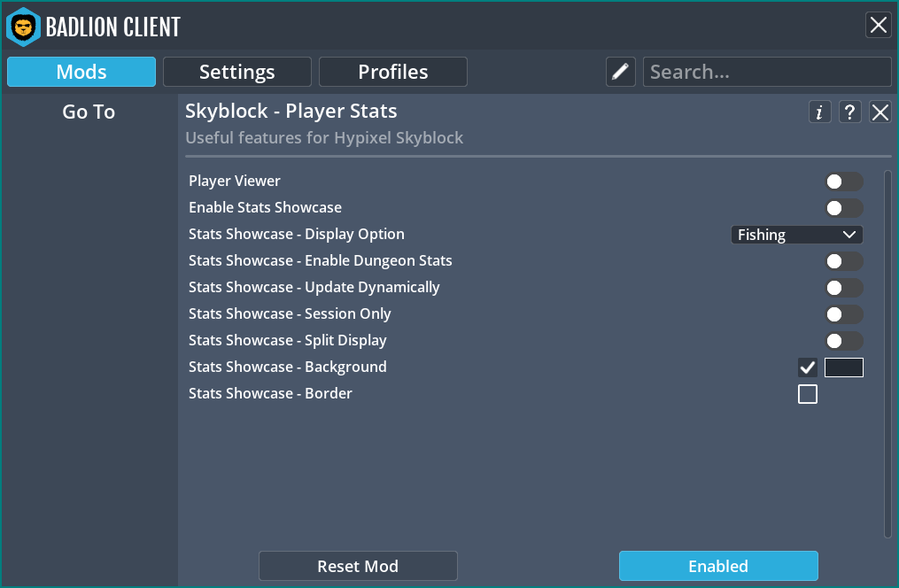The height and width of the screenshot is (588, 899).
Task: Toggle the Player Viewer switch
Action: 843,182
